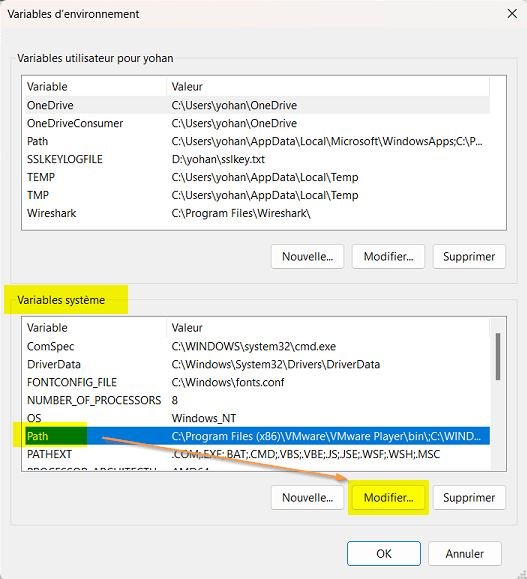This screenshot has width=527, height=579.
Task: Click the D:\yohan\sslkey.txt value
Action: pyautogui.click(x=218, y=160)
